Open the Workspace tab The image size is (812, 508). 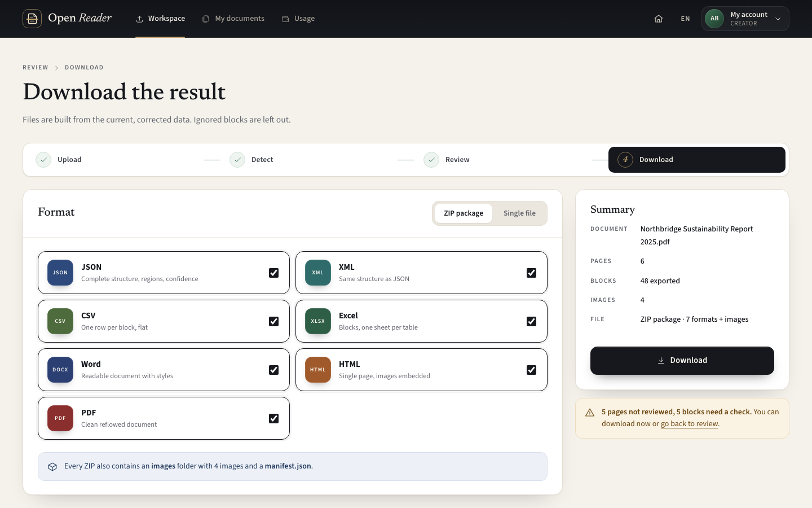point(160,19)
